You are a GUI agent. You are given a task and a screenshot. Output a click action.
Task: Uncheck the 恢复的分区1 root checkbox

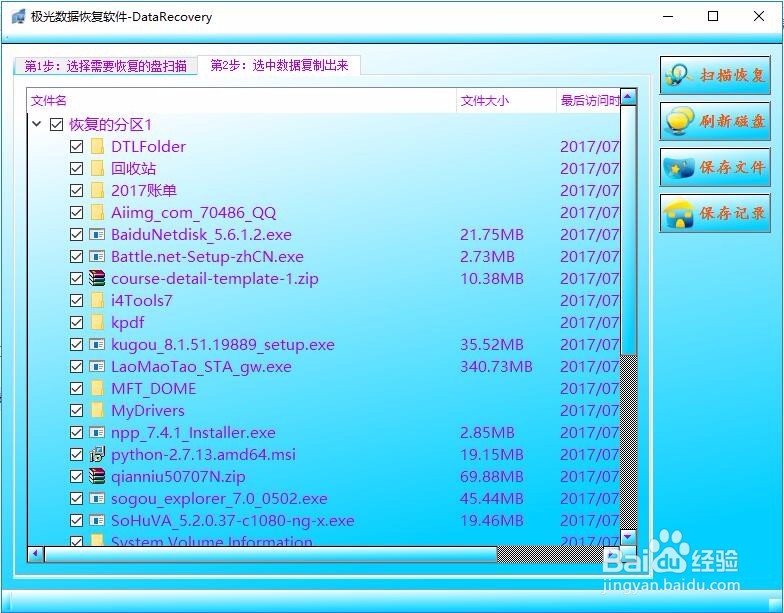[x=56, y=124]
